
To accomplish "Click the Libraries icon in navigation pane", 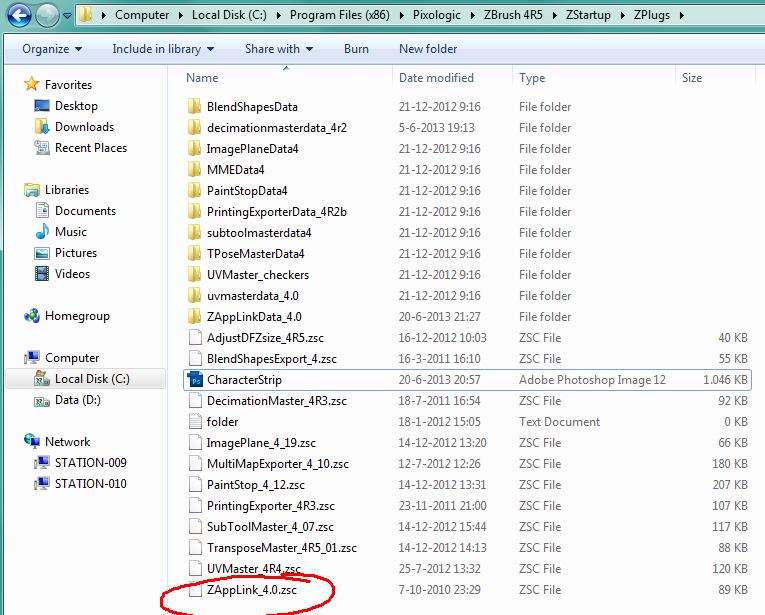I will click(32, 190).
